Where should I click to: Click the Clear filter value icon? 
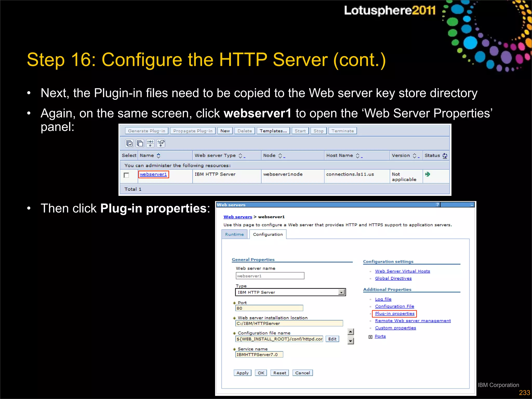(161, 143)
